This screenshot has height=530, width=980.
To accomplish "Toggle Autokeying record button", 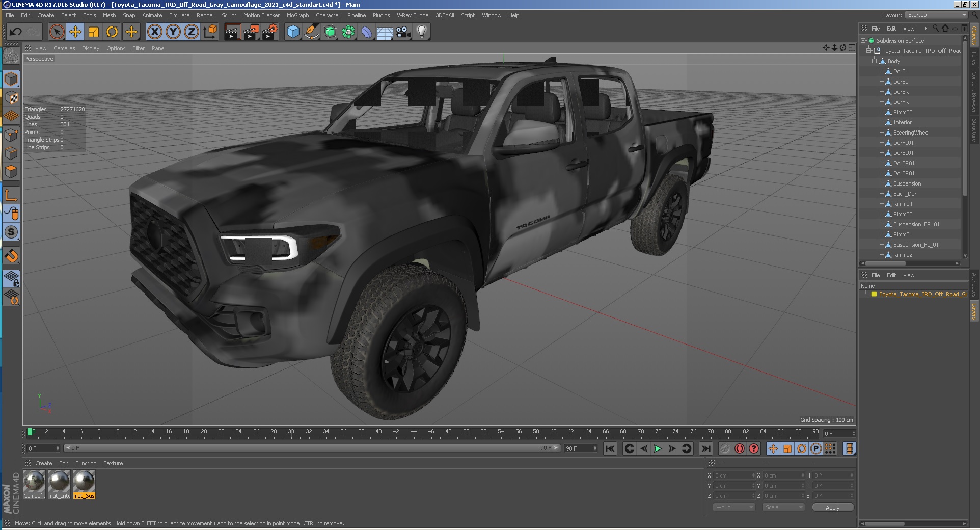I will pos(740,448).
